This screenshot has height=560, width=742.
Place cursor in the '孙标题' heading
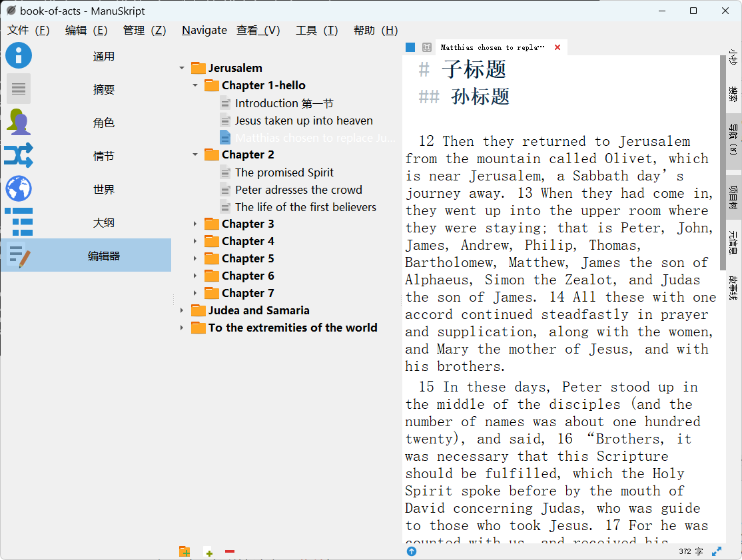pos(480,97)
